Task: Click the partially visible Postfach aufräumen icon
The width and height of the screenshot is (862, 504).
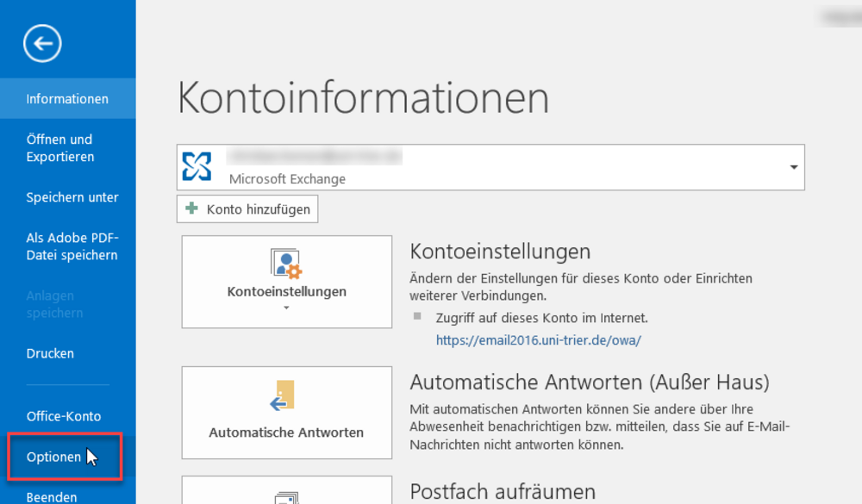Action: pyautogui.click(x=285, y=495)
